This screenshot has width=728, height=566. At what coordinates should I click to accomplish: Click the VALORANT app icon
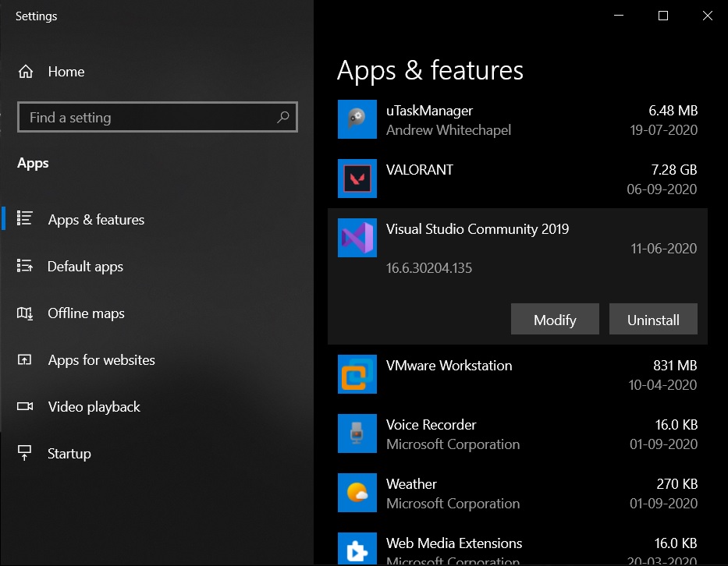pos(357,179)
